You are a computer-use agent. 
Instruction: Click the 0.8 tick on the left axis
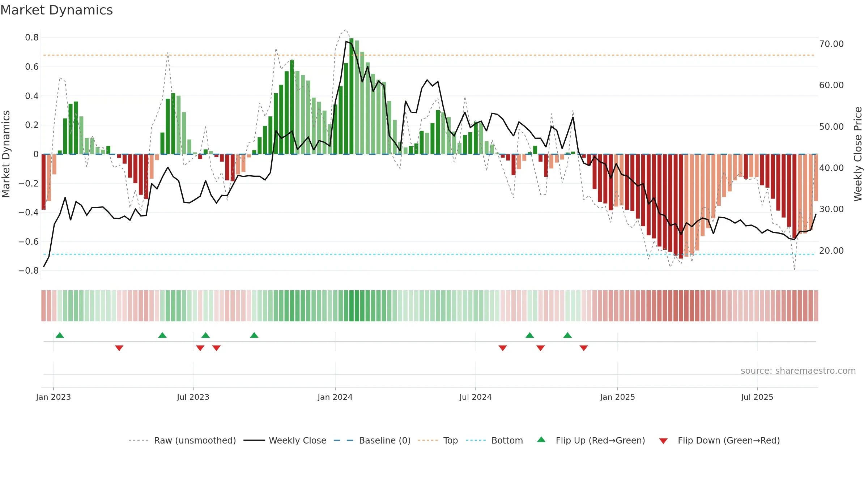point(32,38)
